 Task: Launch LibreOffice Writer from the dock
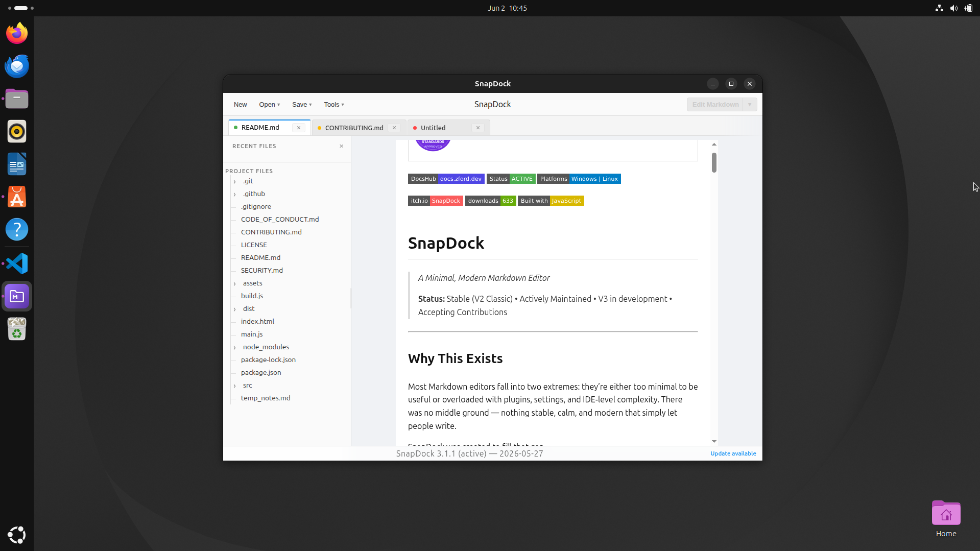(17, 164)
